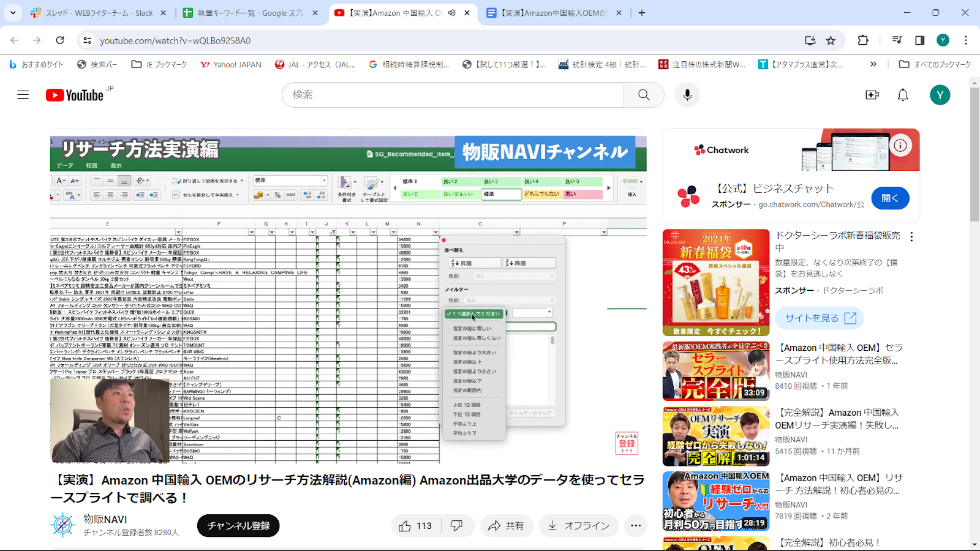Image resolution: width=980 pixels, height=551 pixels.
Task: Open 統計検定 4級 bookmark
Action: [602, 64]
